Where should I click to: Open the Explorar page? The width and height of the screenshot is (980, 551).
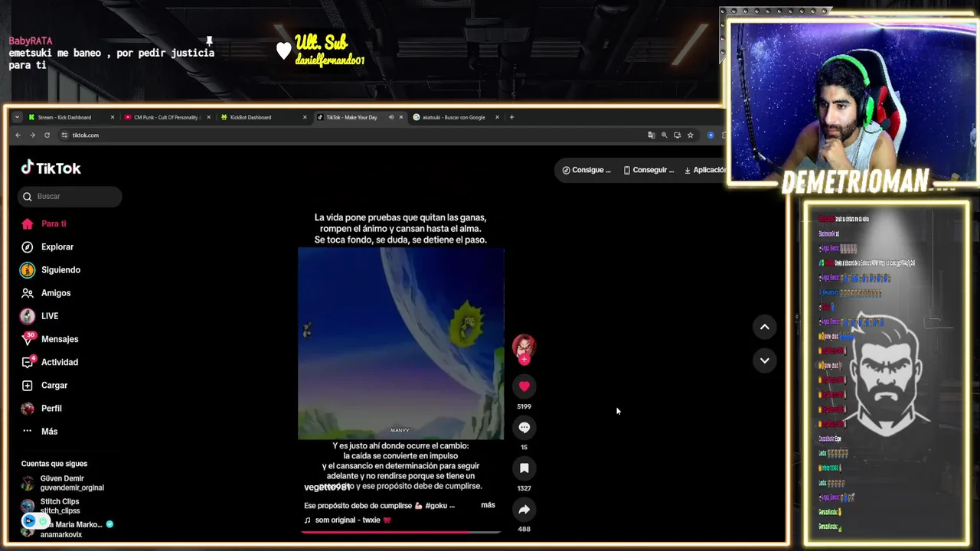[57, 246]
